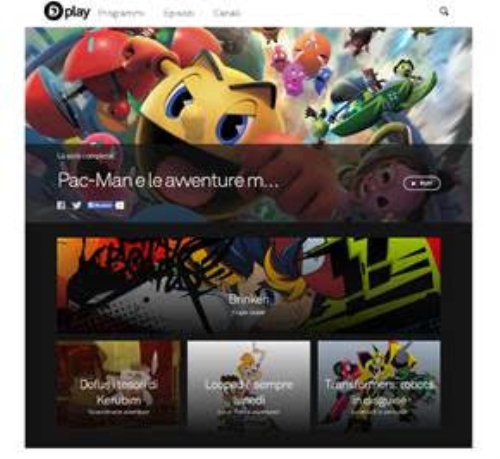Share Pac-Man via Twitter bird icon
This screenshot has height=459, width=500.
point(76,205)
